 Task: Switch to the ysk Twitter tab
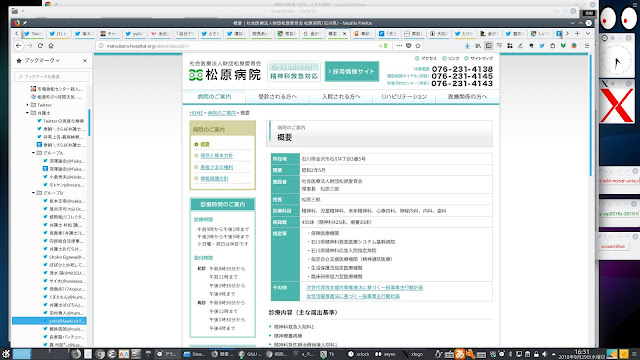click(134, 33)
